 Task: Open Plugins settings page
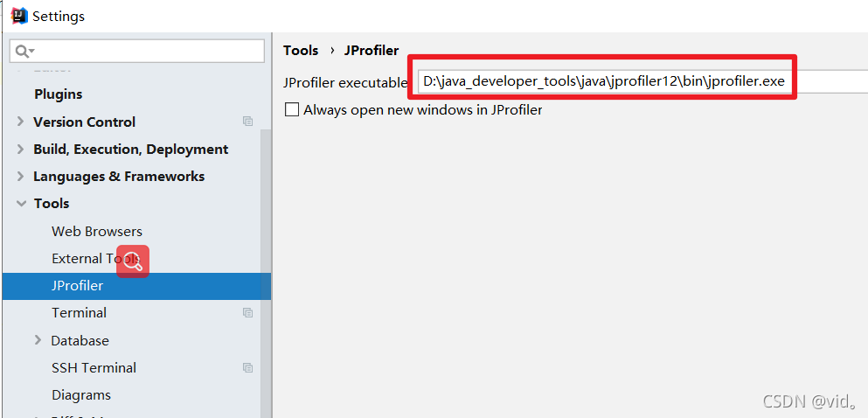[x=58, y=94]
